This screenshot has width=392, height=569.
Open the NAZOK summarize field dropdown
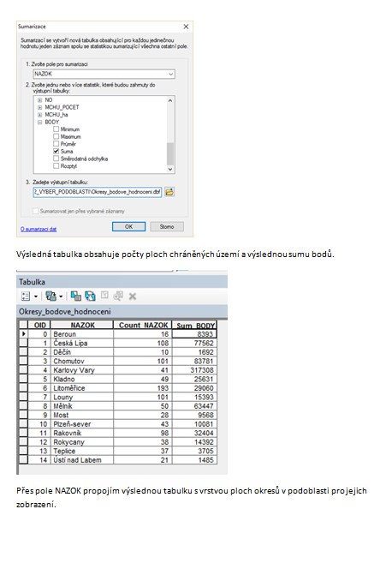coord(104,74)
